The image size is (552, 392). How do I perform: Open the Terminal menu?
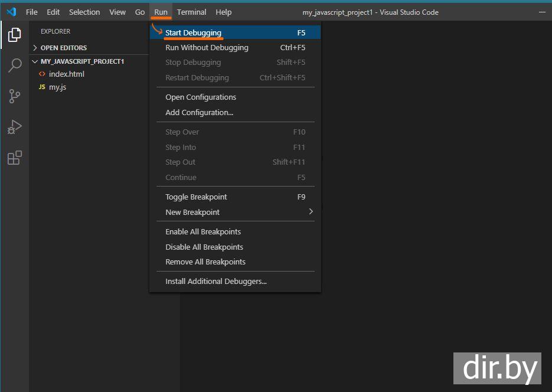pyautogui.click(x=191, y=12)
